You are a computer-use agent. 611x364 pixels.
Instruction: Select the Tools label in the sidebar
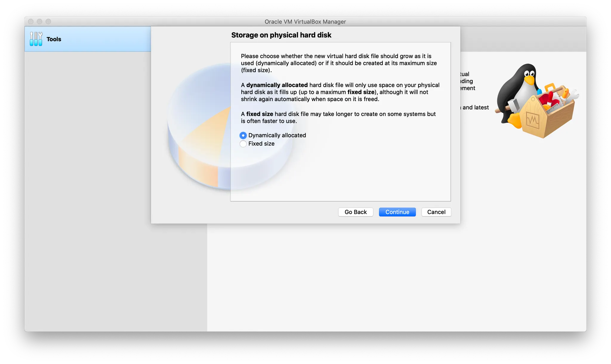[x=54, y=39]
